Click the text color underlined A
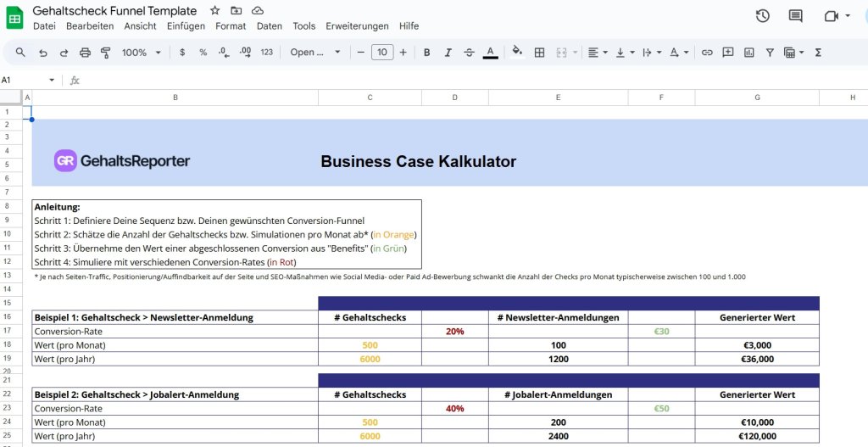 tap(490, 53)
